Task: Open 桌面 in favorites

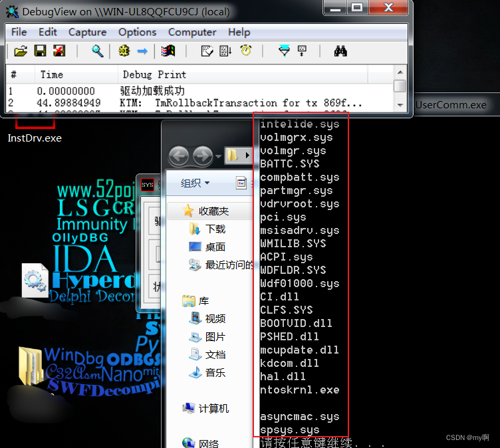Action: tap(207, 247)
